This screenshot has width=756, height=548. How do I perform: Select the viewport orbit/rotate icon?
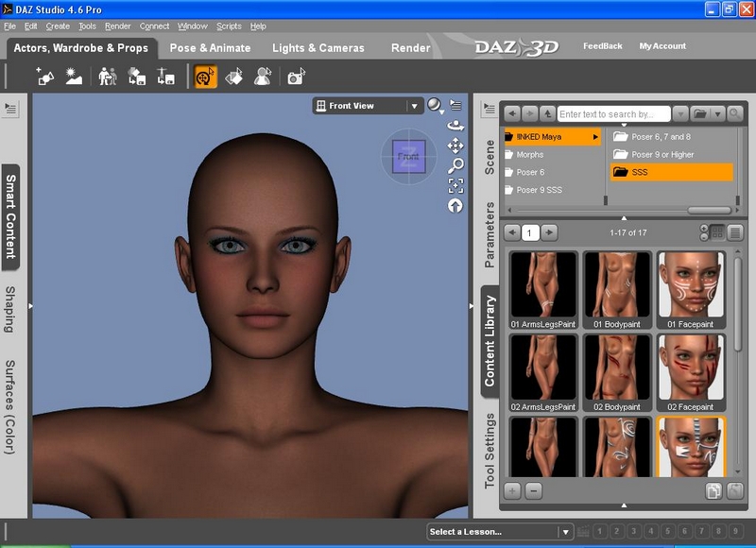point(455,125)
